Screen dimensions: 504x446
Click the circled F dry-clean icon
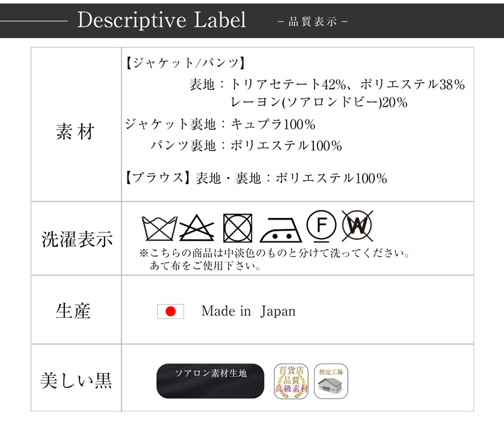[321, 226]
